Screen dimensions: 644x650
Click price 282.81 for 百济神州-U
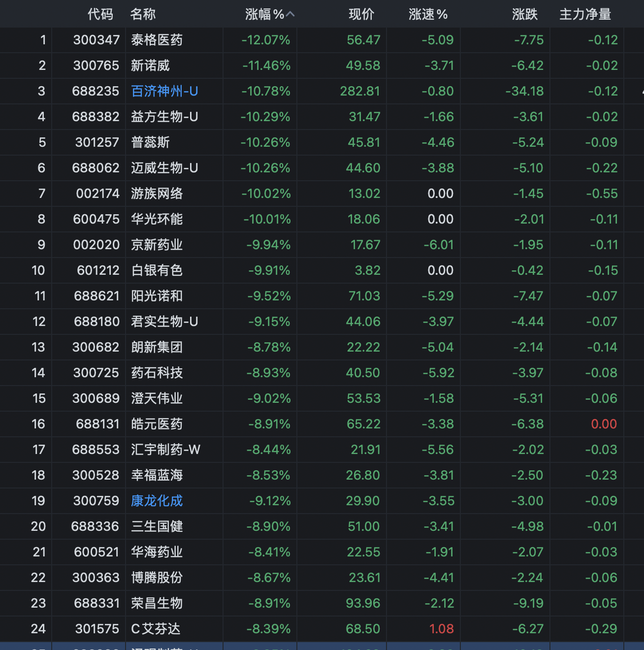[360, 91]
